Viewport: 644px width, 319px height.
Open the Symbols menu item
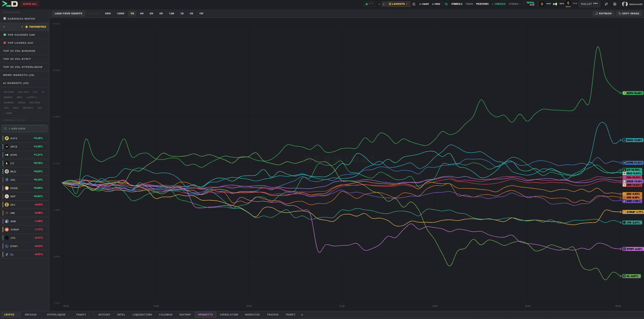point(457,4)
